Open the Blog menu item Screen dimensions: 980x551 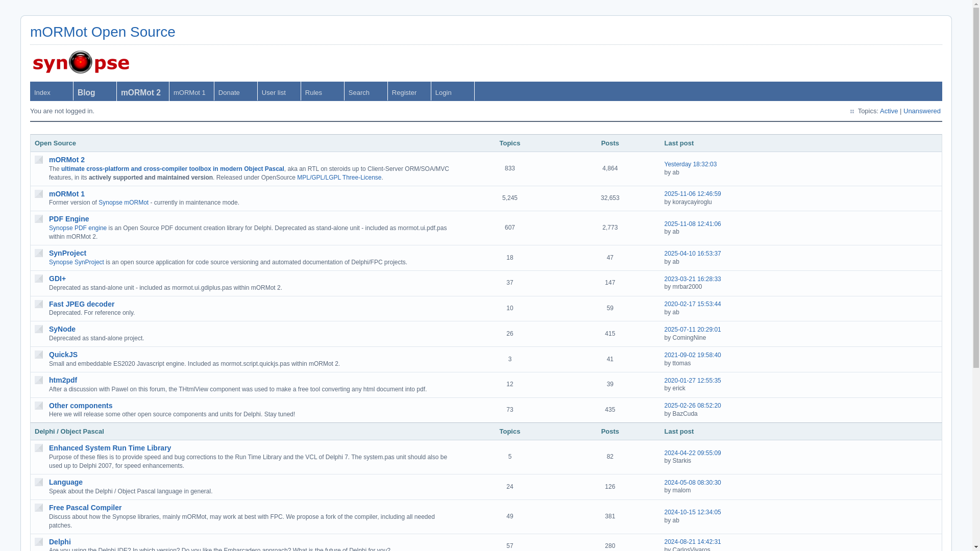95,91
